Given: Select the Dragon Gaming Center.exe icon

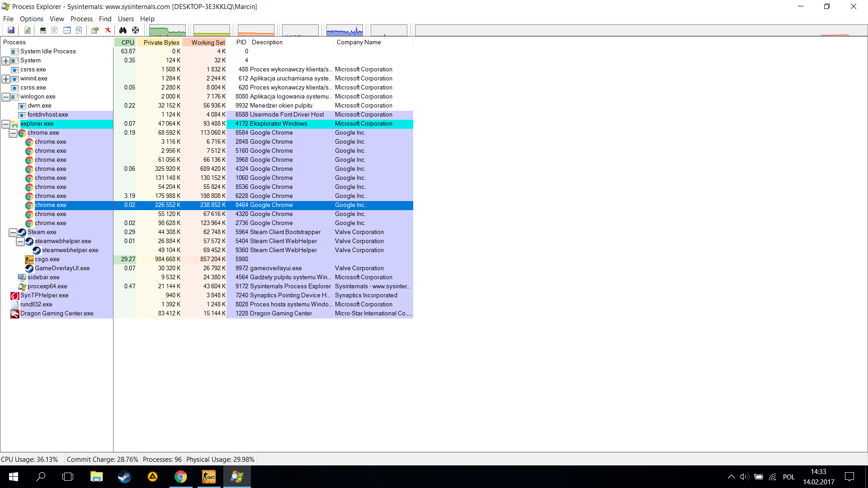Looking at the screenshot, I should (15, 314).
